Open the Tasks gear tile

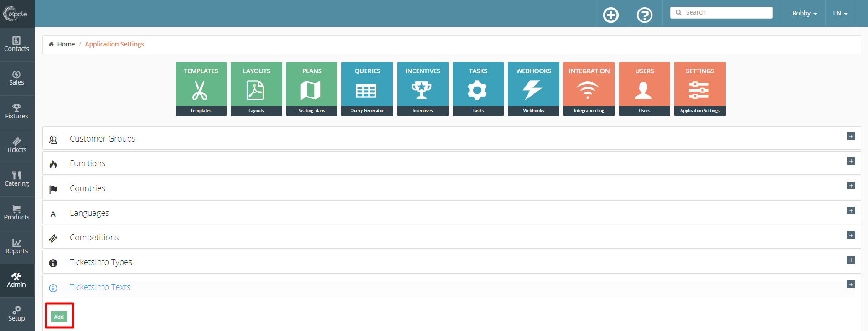(478, 89)
